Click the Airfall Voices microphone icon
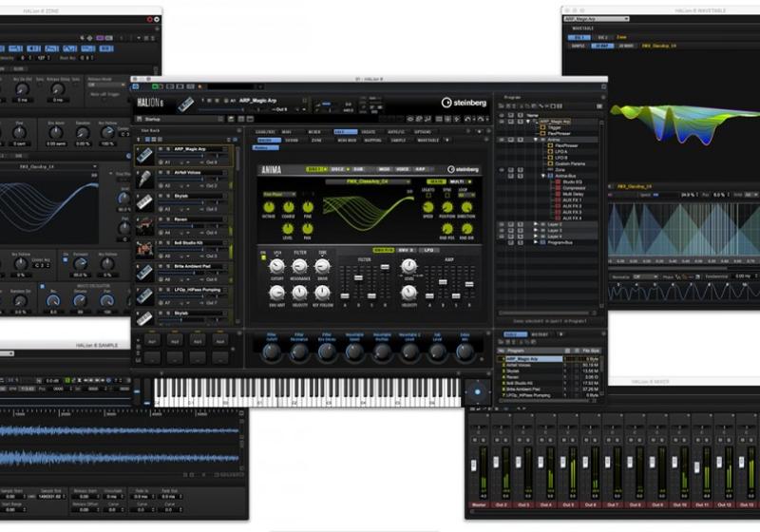 tap(144, 179)
